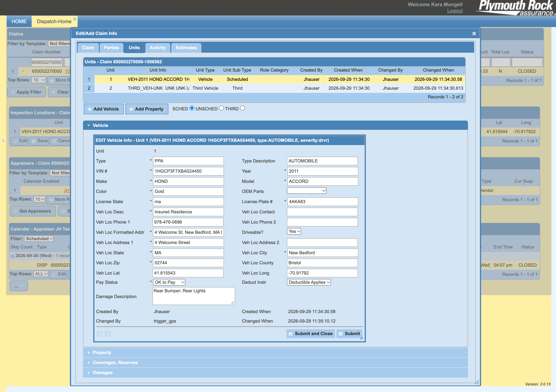Go to previous record with left arrow icon
Image resolution: width=556 pixels, height=392 pixels.
tap(100, 334)
